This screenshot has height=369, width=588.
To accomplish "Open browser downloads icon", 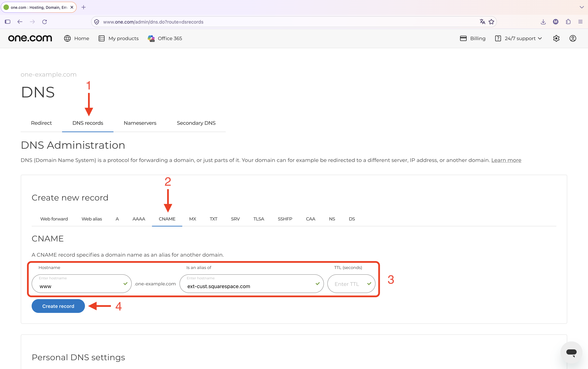I will [543, 22].
